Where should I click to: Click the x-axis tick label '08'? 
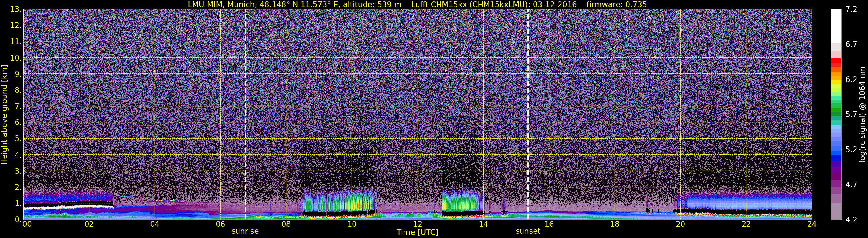coord(286,224)
